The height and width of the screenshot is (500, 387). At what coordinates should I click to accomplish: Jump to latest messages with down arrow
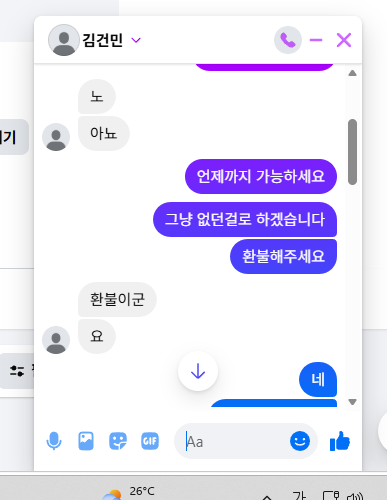point(198,371)
